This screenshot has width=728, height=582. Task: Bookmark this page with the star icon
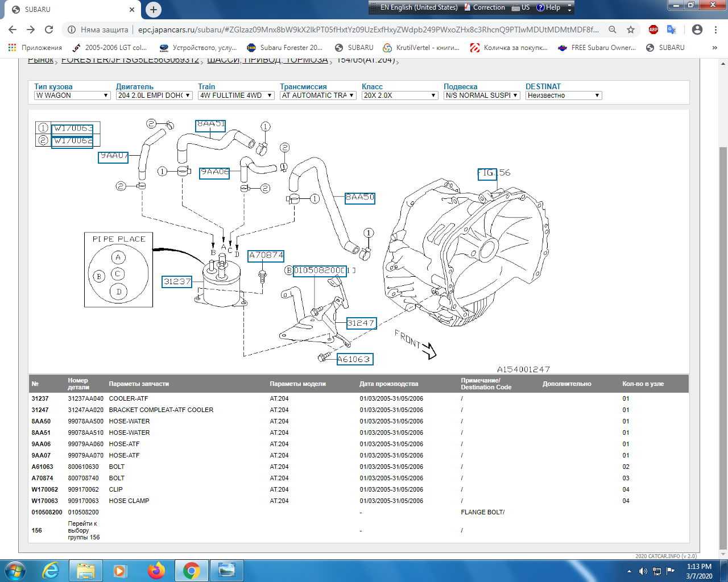[x=630, y=30]
